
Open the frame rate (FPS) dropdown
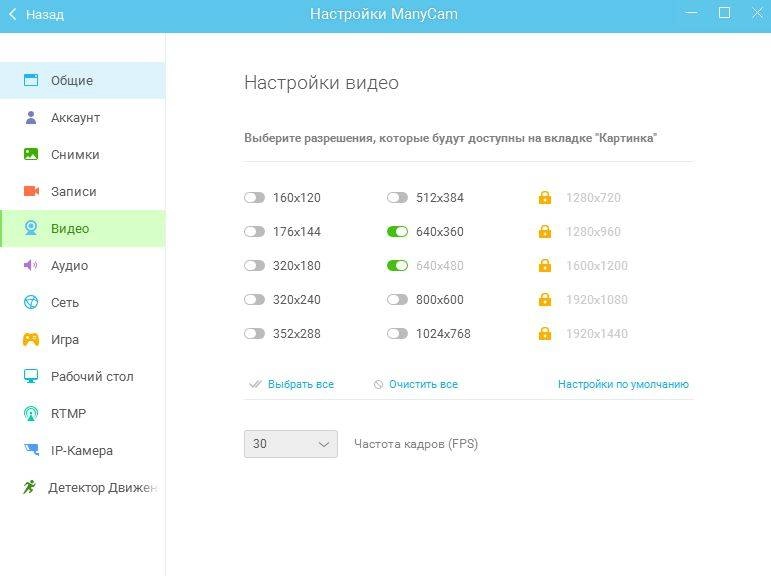[x=291, y=444]
